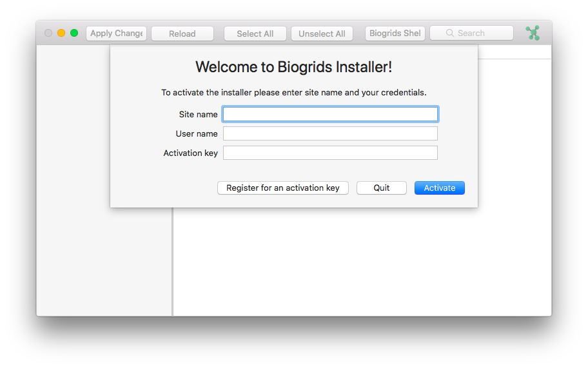Click the magnifying glass search icon
588x368 pixels.
tap(450, 34)
